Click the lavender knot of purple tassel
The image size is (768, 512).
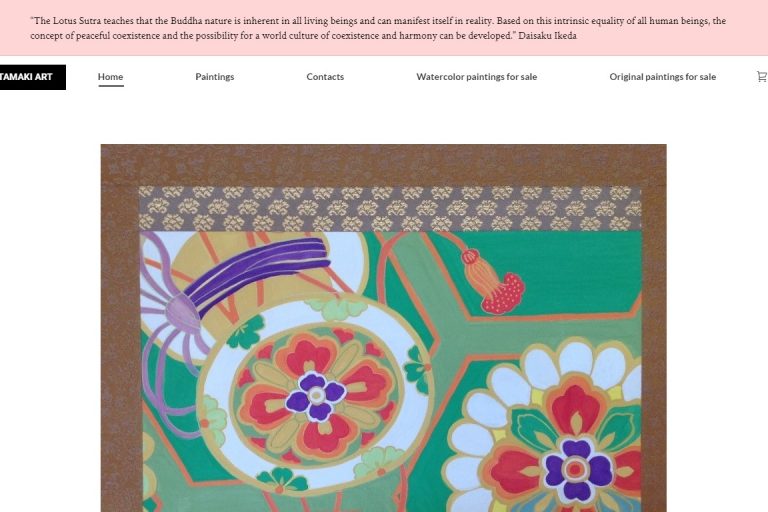183,311
